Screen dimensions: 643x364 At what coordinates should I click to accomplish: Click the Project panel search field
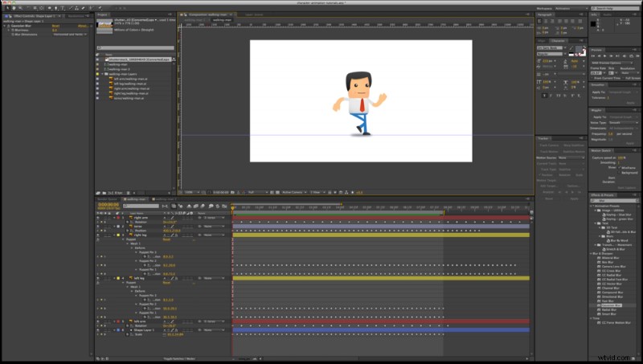point(135,48)
